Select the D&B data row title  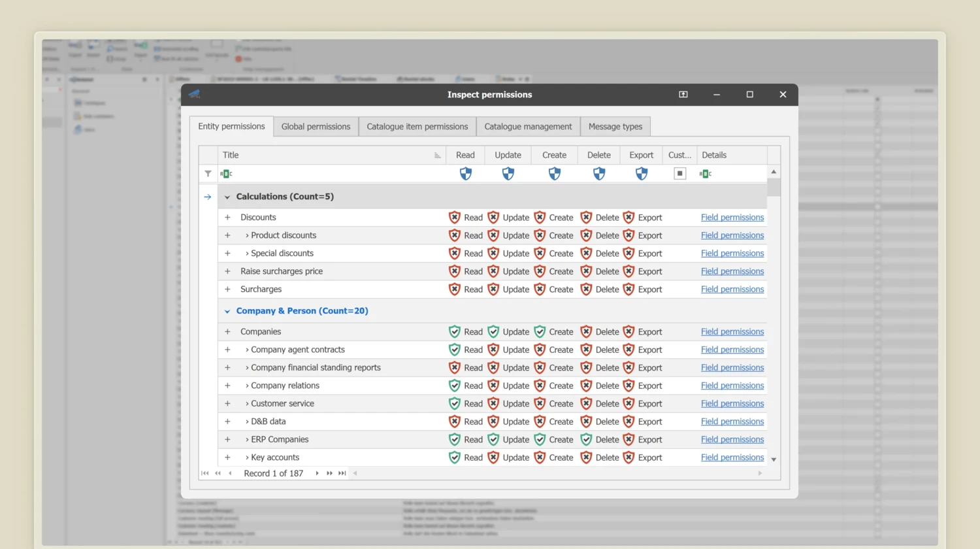click(x=269, y=422)
